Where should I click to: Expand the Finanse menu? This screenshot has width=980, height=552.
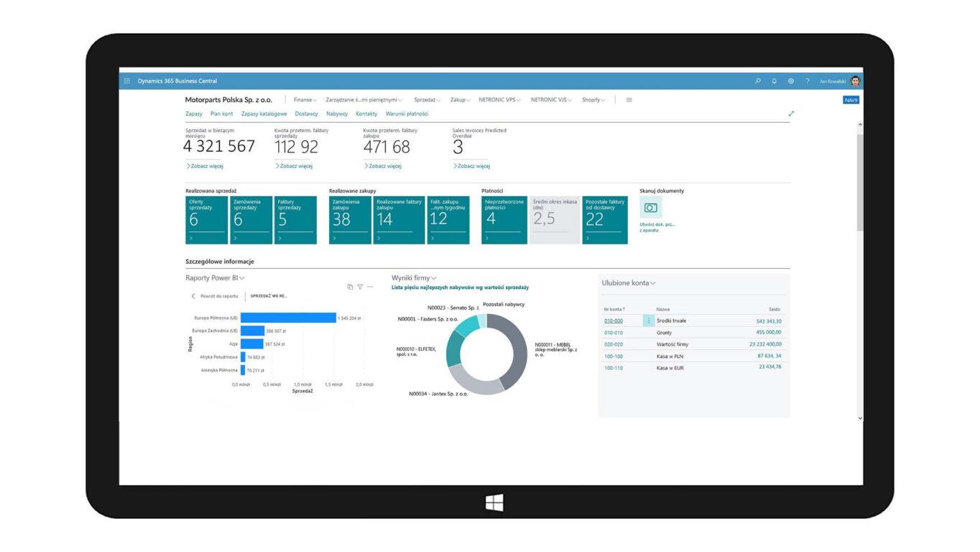305,100
